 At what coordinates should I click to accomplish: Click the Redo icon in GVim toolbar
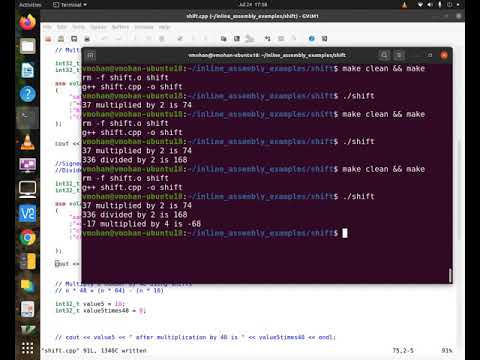click(118, 39)
